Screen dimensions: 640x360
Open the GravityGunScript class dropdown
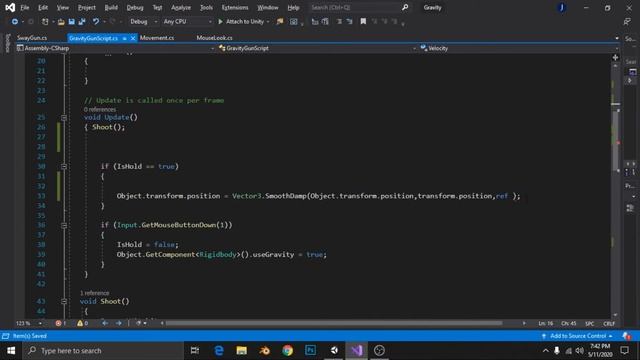318,48
